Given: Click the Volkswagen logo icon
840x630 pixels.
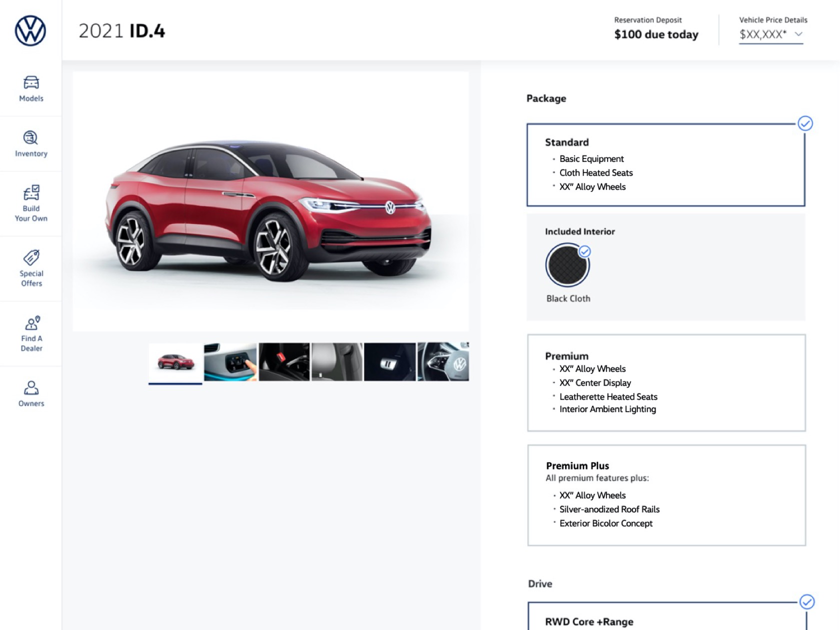Looking at the screenshot, I should point(30,30).
